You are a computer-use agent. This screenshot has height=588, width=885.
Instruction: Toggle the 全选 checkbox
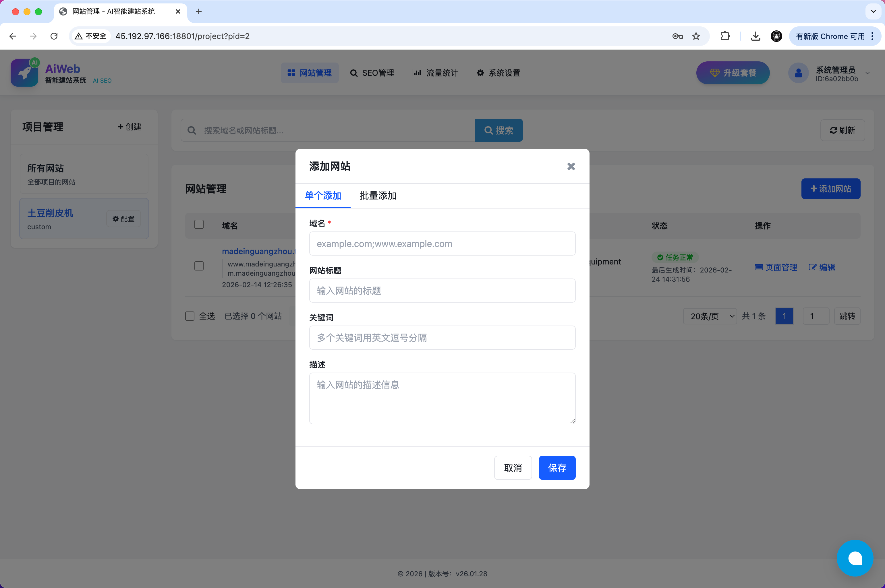coord(190,316)
